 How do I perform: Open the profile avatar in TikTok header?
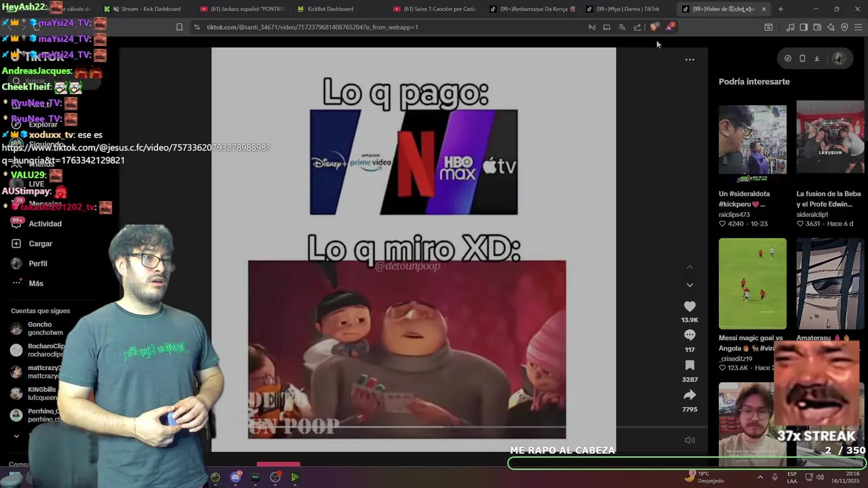click(x=839, y=58)
